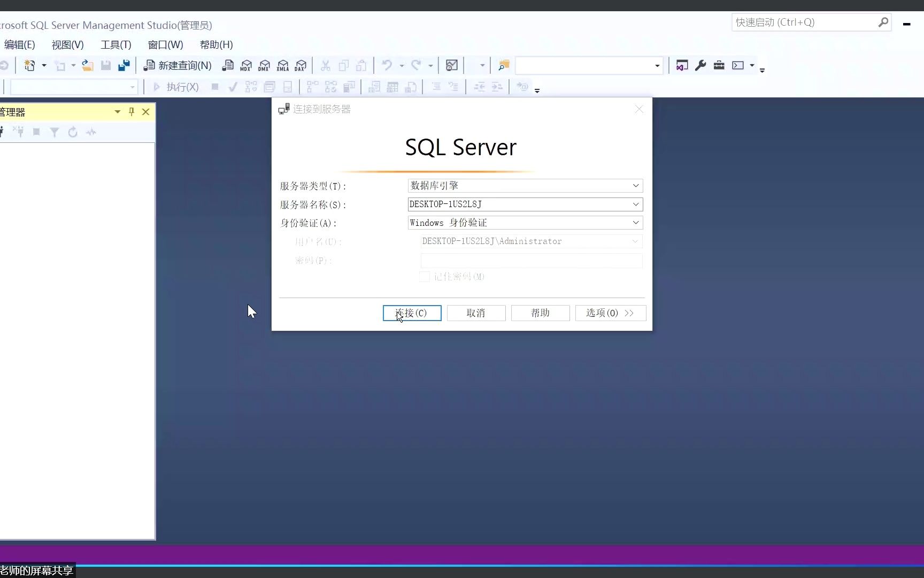This screenshot has width=924, height=578.
Task: Open the Authentication dropdown
Action: pos(636,223)
